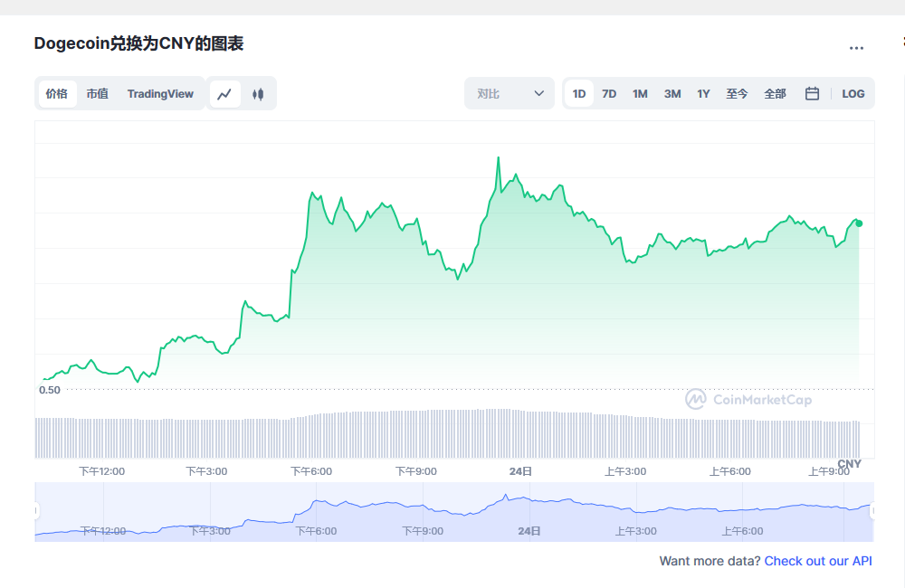Grab the left range slider handle

click(37, 511)
